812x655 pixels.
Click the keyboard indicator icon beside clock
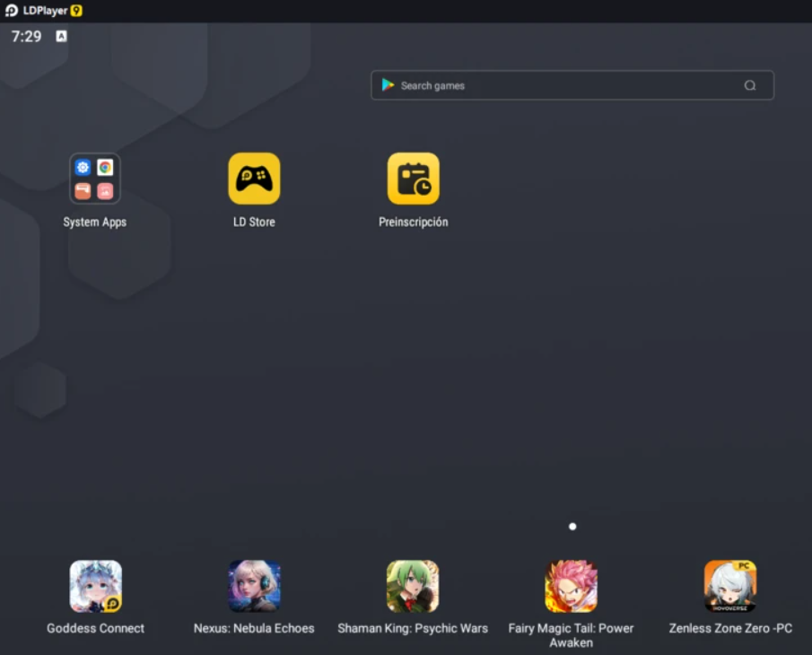coord(61,36)
